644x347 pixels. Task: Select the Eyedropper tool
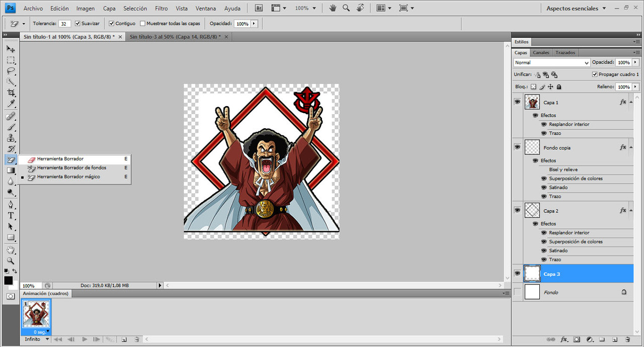(x=11, y=104)
